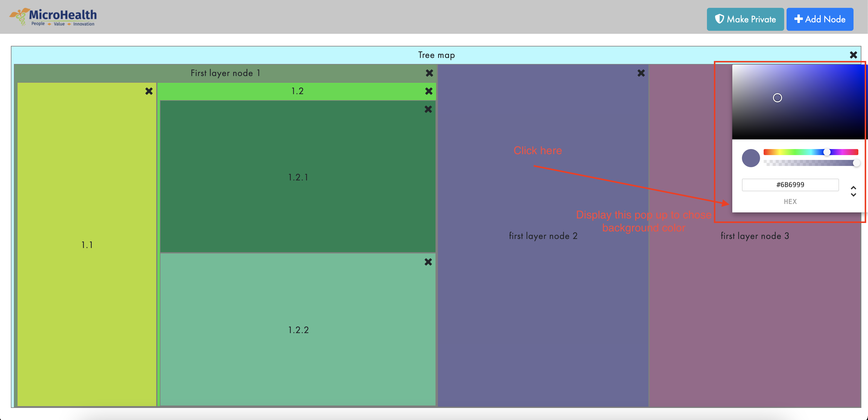Delete node 1.2 with its close icon
This screenshot has width=868, height=420.
[428, 91]
